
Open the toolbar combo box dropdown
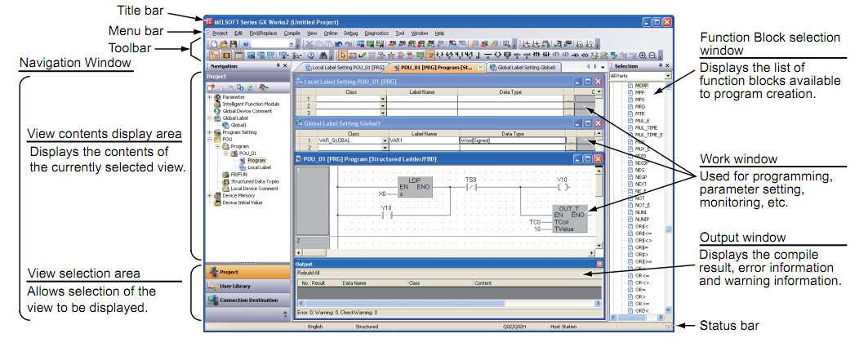(x=292, y=44)
